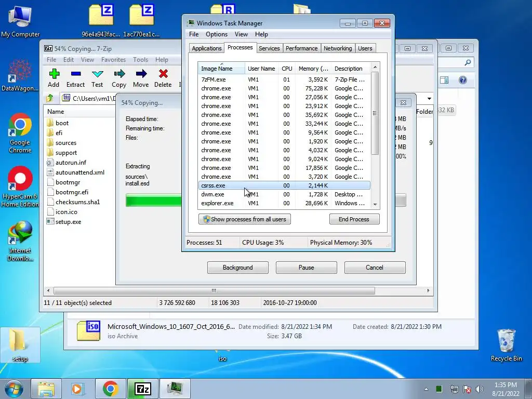This screenshot has width=532, height=399.
Task: Open the Windows Start menu
Action: [14, 389]
